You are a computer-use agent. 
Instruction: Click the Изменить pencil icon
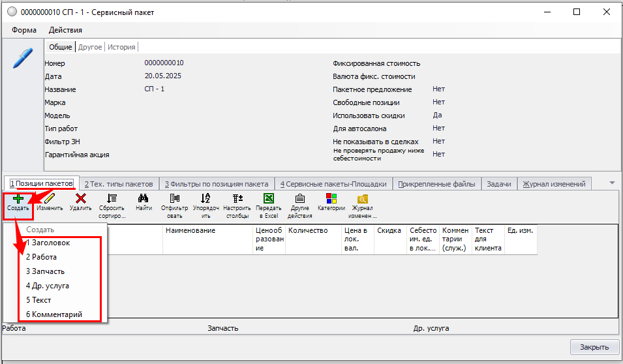(x=50, y=199)
